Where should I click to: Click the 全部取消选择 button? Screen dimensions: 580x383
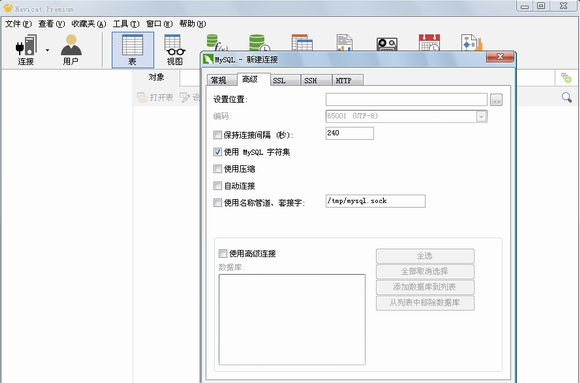[x=425, y=272]
